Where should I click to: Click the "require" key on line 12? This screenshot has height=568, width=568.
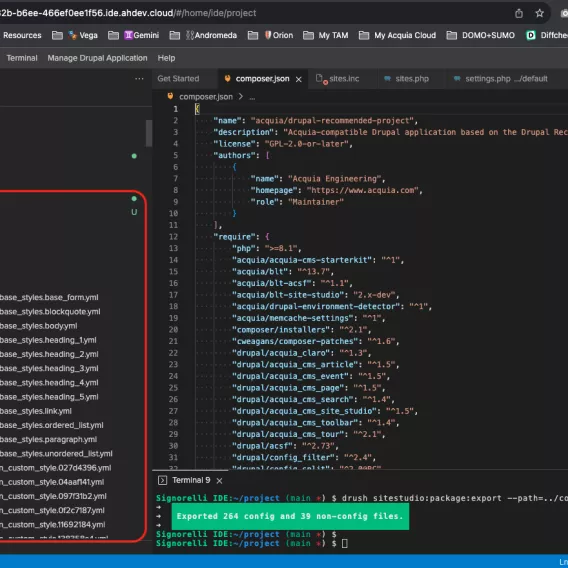(234, 237)
